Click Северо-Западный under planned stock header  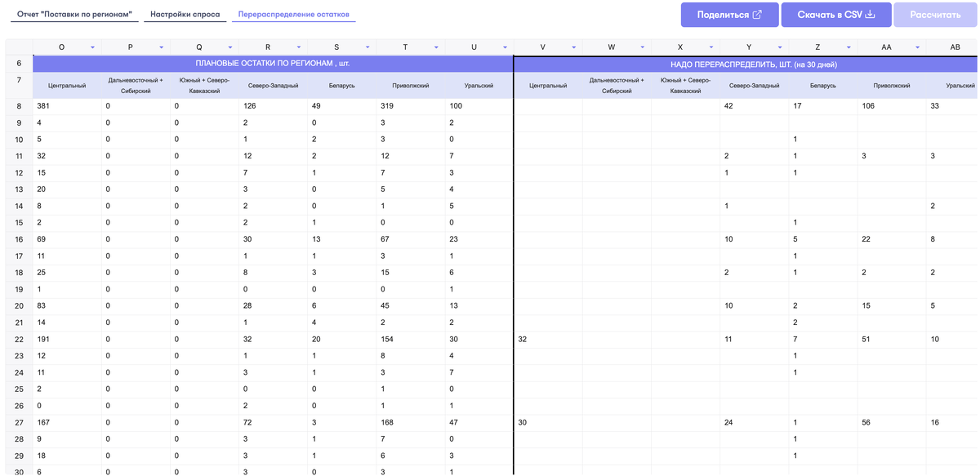click(274, 85)
